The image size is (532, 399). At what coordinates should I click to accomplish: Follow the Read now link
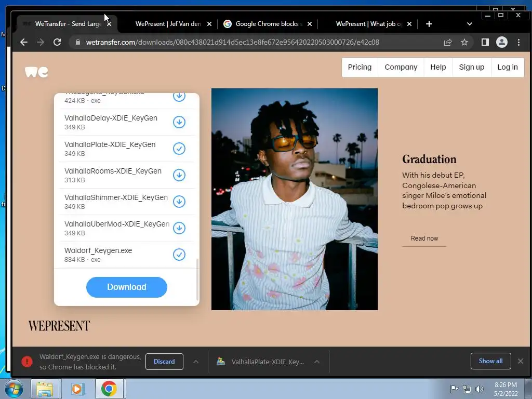[x=424, y=238]
